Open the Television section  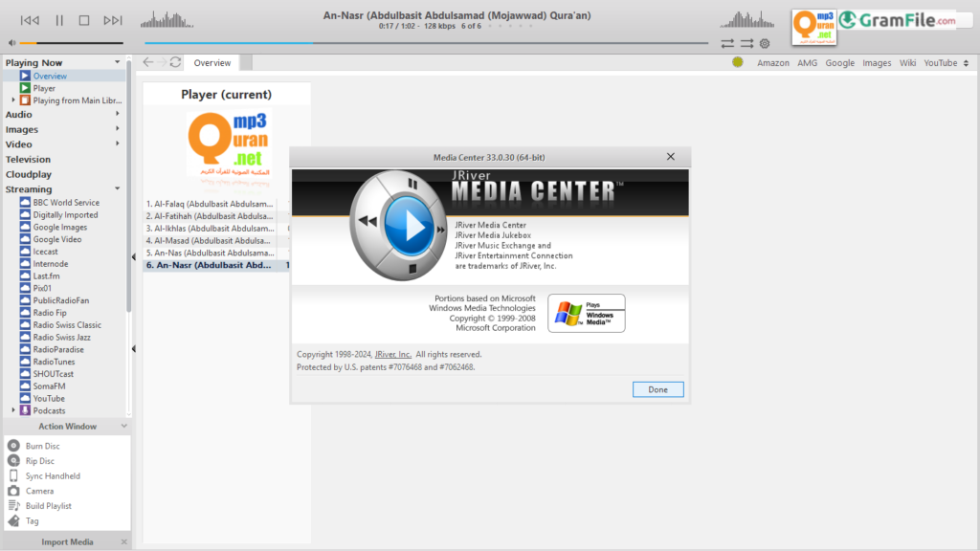click(28, 160)
